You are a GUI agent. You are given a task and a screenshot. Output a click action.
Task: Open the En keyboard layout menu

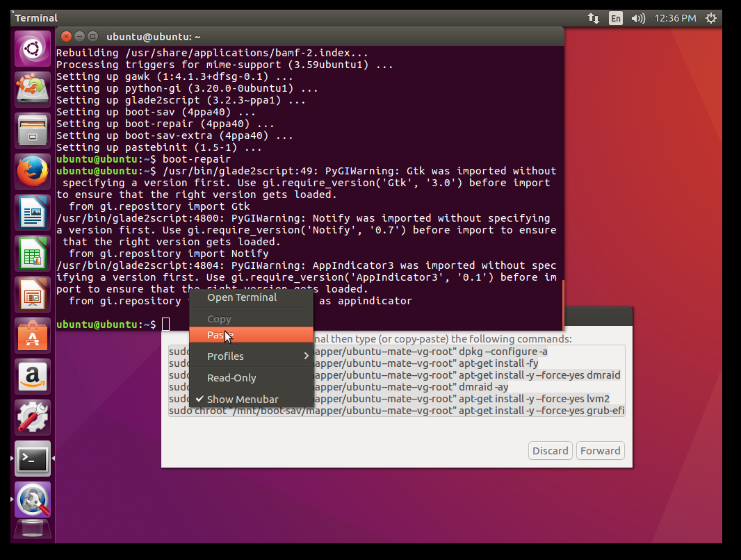coord(615,18)
